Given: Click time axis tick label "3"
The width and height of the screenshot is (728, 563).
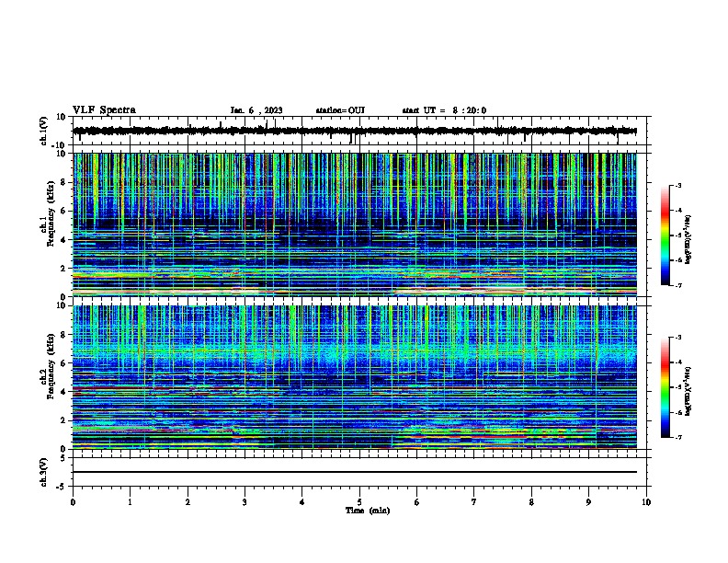Looking at the screenshot, I should pos(245,502).
